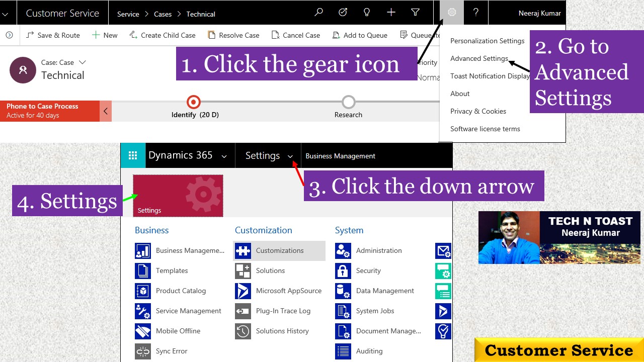
Task: Collapse the Phone to Case Process chevron
Action: coord(106,111)
